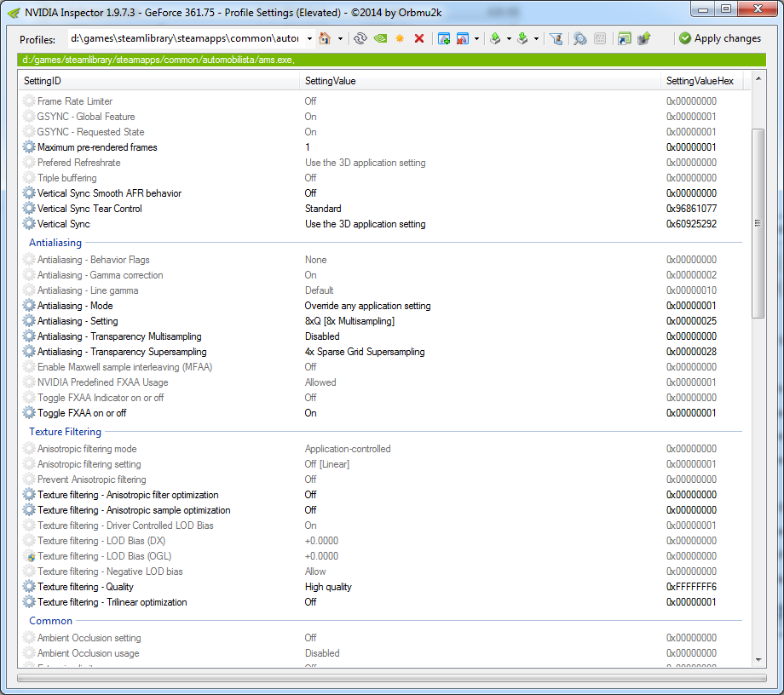Click the green ams.exe application path bar

point(391,60)
